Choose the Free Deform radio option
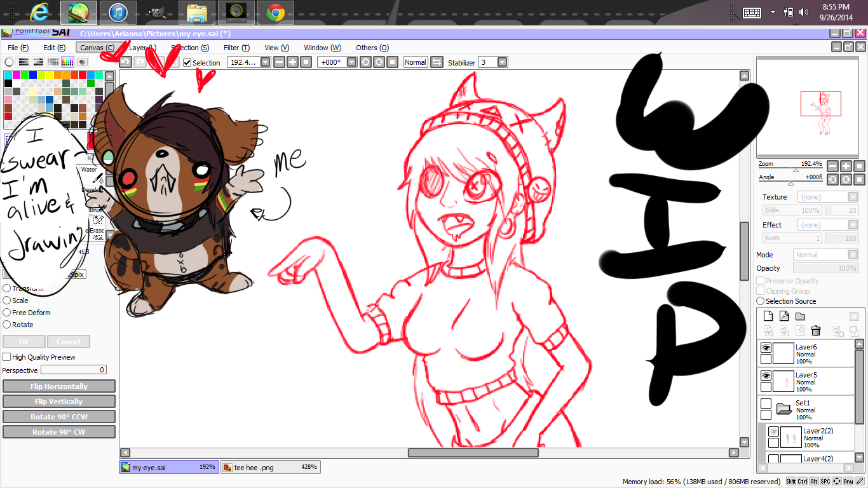The width and height of the screenshot is (868, 488). tap(7, 313)
